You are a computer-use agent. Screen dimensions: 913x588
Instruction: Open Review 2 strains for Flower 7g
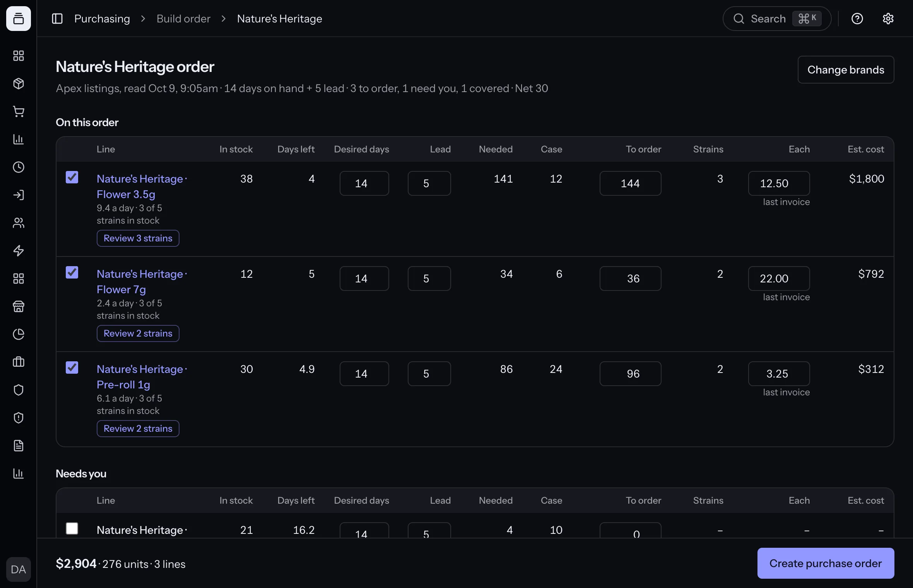click(138, 333)
